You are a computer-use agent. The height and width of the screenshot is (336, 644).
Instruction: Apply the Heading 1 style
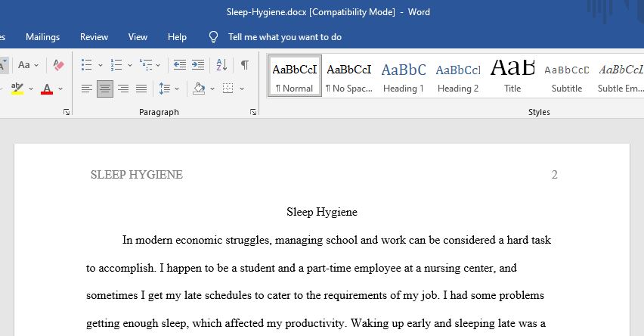pyautogui.click(x=404, y=76)
